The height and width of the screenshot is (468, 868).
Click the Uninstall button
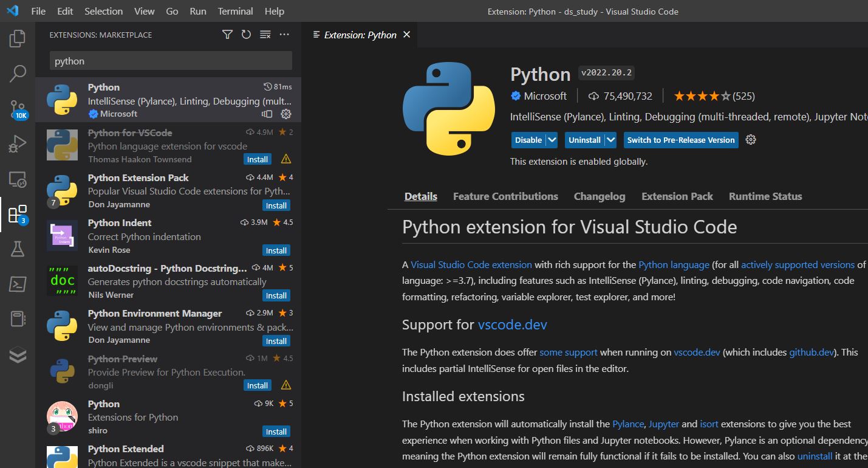pos(584,140)
